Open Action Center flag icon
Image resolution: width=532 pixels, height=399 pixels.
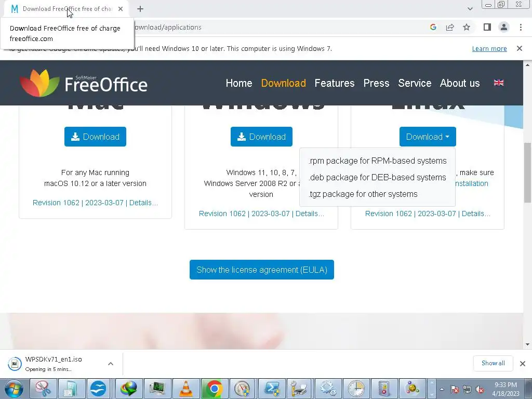455,389
